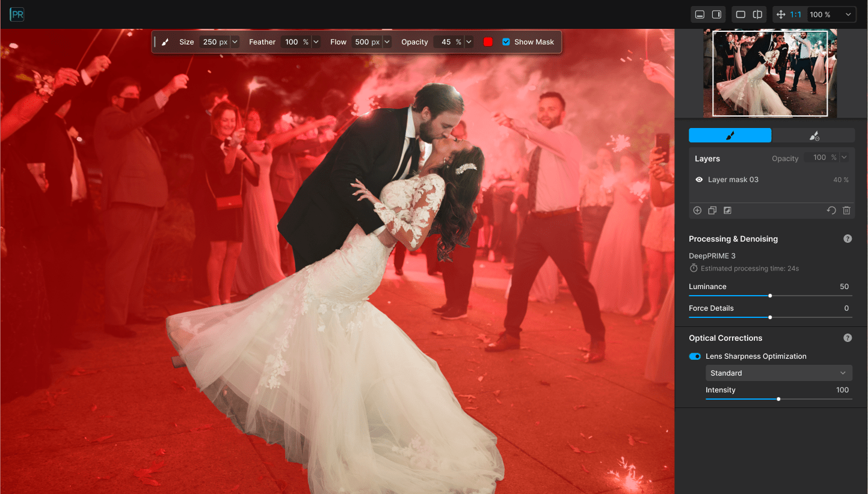The width and height of the screenshot is (868, 494).
Task: Invert the selected layer mask
Action: coord(727,210)
